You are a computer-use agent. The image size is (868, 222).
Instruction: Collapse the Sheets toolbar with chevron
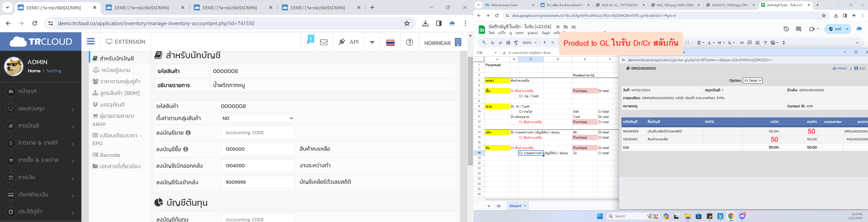pos(857,43)
